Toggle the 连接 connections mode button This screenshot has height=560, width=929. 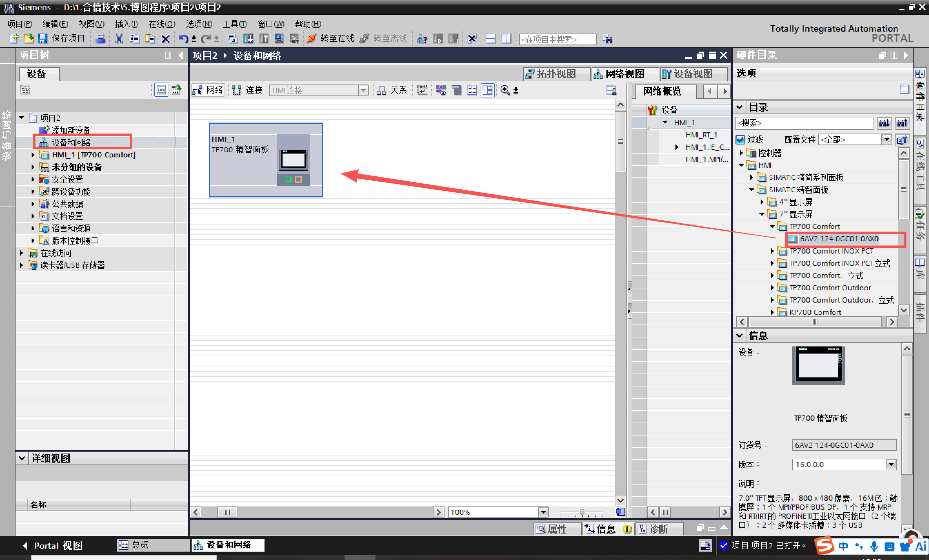[247, 90]
